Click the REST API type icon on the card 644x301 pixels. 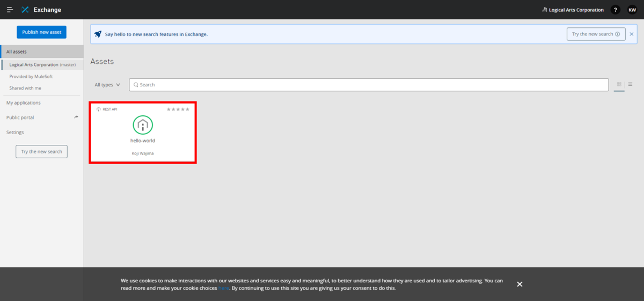pyautogui.click(x=99, y=109)
